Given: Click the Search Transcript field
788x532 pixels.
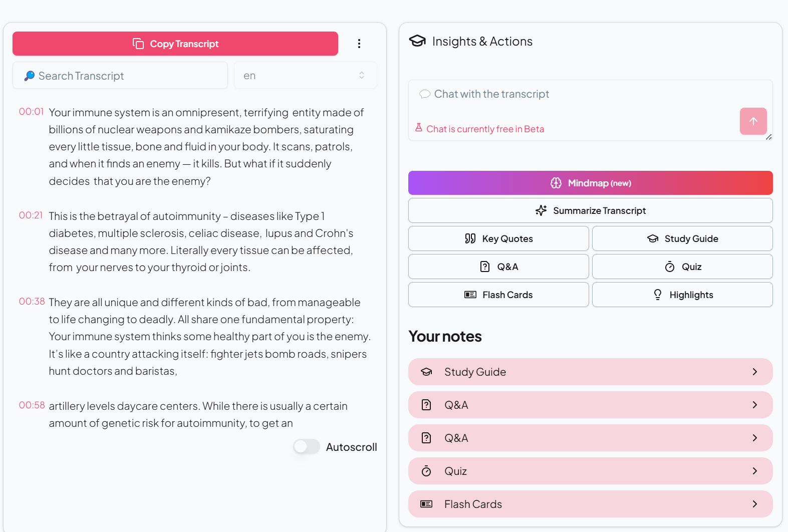Looking at the screenshot, I should 120,76.
